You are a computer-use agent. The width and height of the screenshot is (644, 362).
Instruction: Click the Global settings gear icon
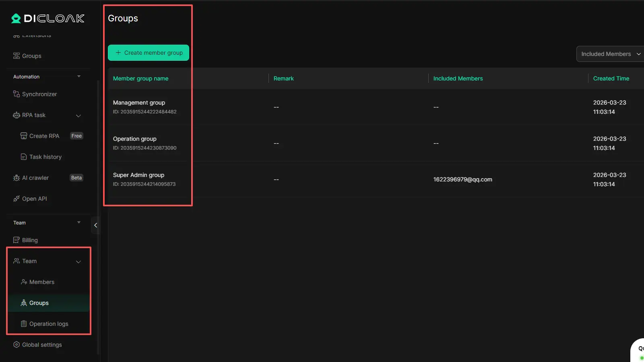click(17, 345)
